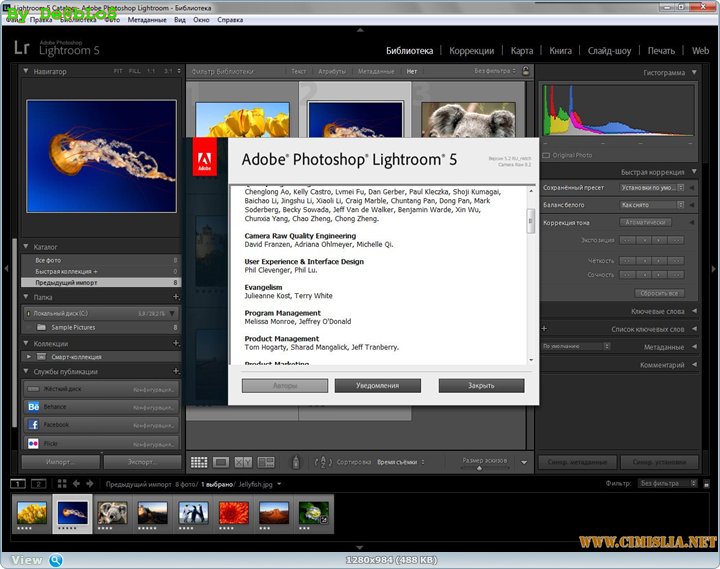
Task: Click the painter spray can tool
Action: click(295, 462)
